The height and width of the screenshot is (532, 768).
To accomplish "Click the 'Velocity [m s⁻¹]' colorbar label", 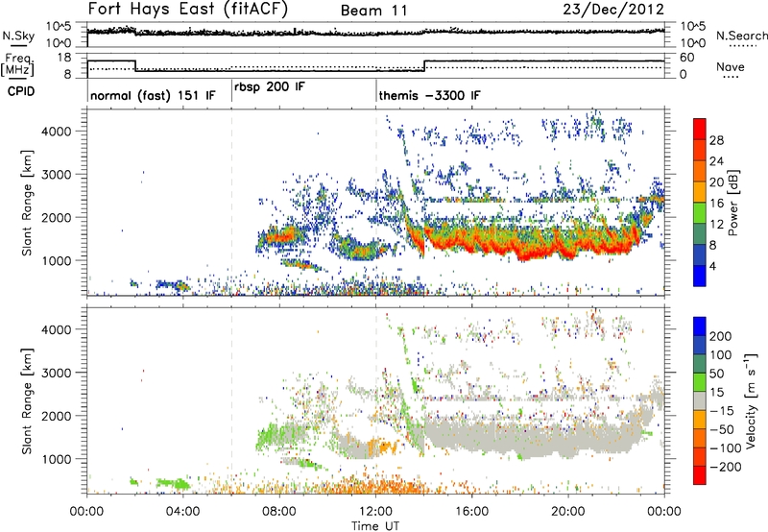I will click(751, 400).
